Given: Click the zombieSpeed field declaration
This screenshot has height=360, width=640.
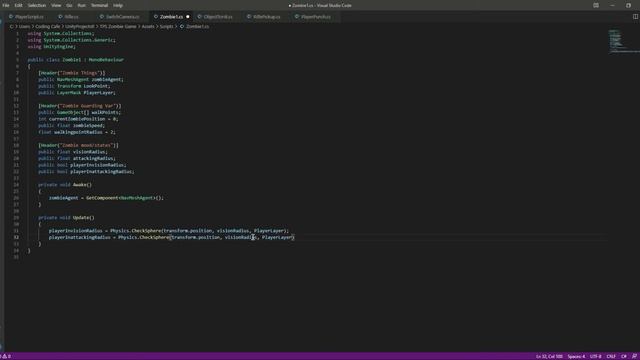Looking at the screenshot, I should coord(88,125).
